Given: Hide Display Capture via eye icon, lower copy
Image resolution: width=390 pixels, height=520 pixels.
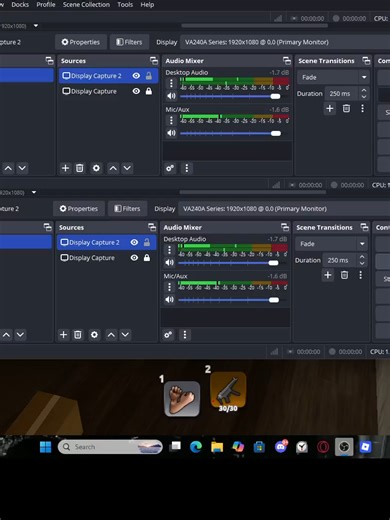Looking at the screenshot, I should click(x=134, y=258).
